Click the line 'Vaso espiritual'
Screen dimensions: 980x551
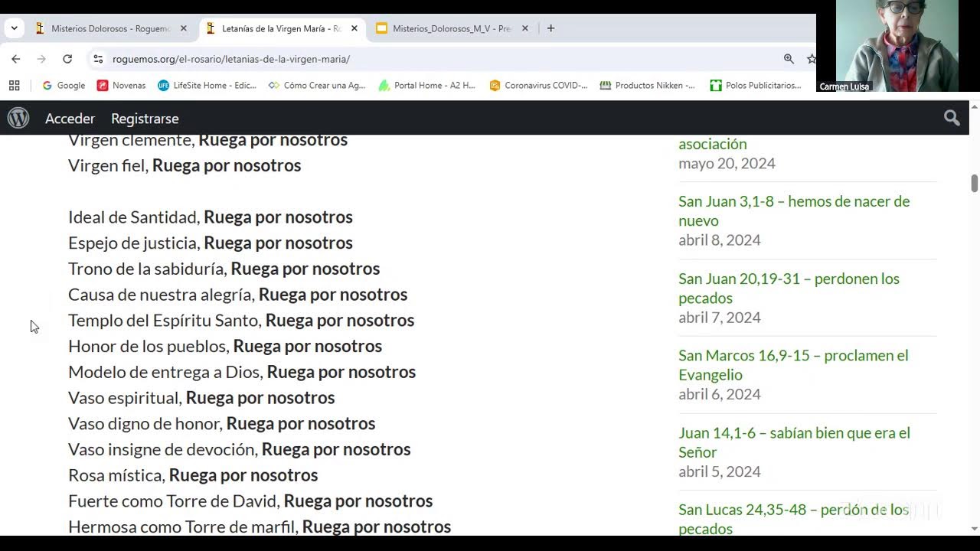(x=201, y=398)
